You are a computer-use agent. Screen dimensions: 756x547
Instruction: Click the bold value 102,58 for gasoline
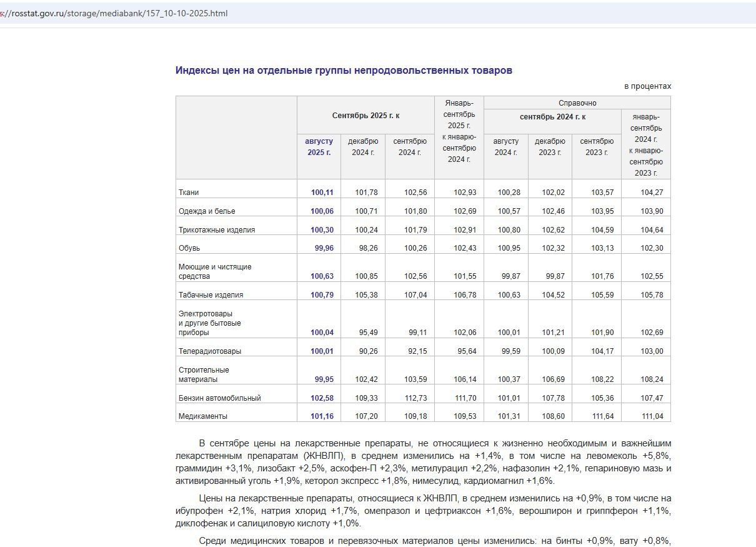pos(322,398)
